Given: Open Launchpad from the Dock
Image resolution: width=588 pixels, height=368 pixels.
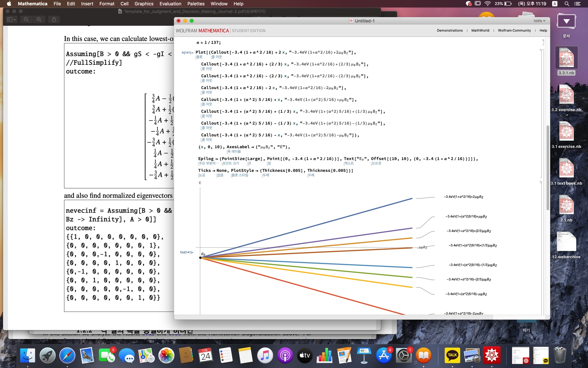Looking at the screenshot, I should 48,355.
